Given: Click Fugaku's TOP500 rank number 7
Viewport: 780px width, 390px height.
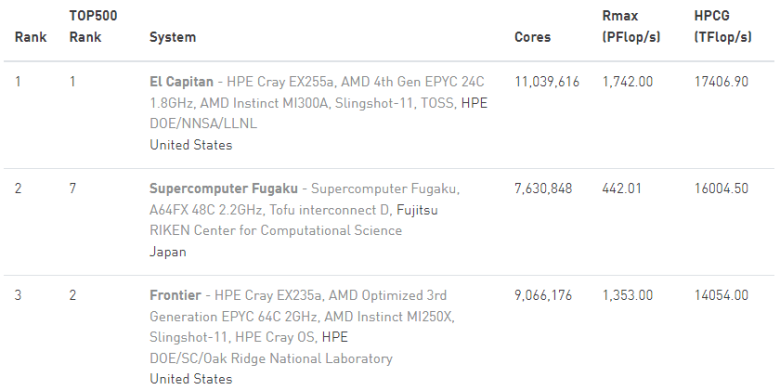Looking at the screenshot, I should point(73,189).
